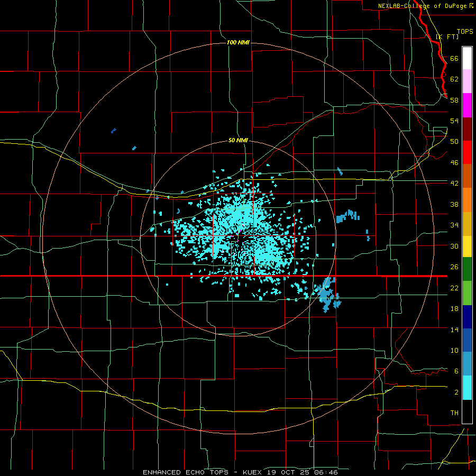Click the gold swatch between 34 and 38
This screenshot has height=476, width=476.
[467, 224]
